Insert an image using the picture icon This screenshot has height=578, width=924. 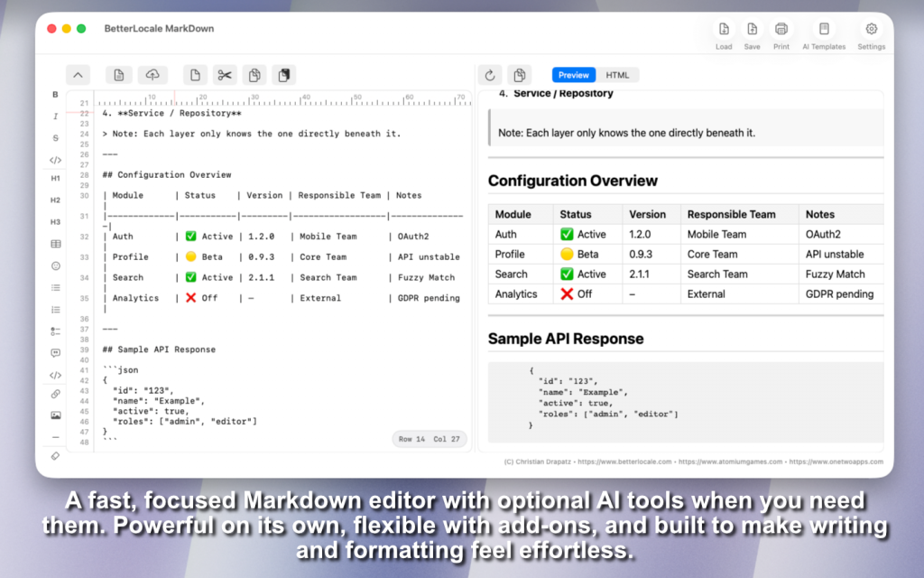[x=55, y=415]
